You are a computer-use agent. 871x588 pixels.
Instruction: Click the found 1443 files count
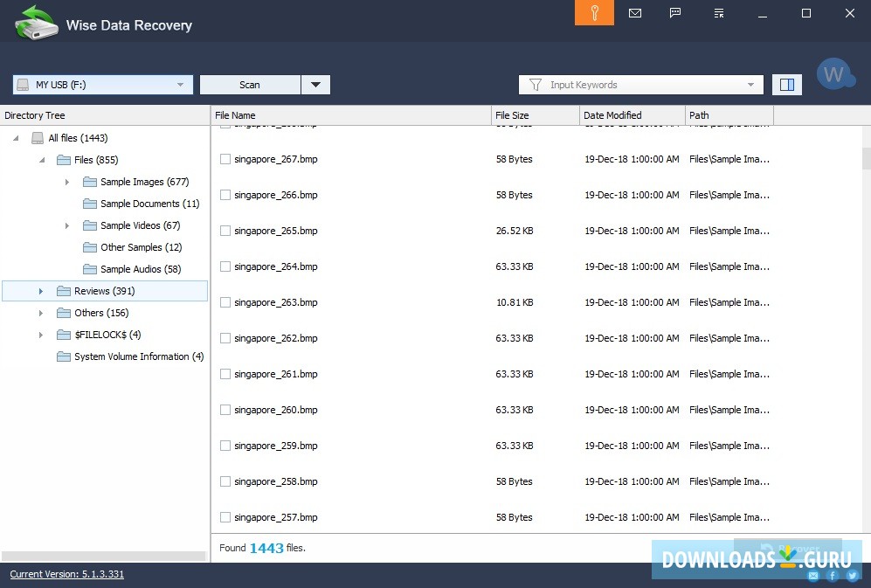tap(266, 548)
